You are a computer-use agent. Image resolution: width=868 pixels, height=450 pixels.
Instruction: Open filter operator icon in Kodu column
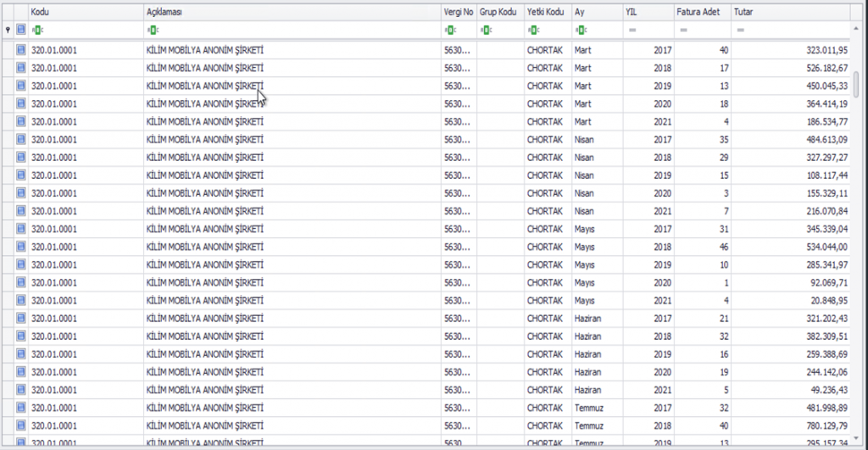pyautogui.click(x=36, y=30)
